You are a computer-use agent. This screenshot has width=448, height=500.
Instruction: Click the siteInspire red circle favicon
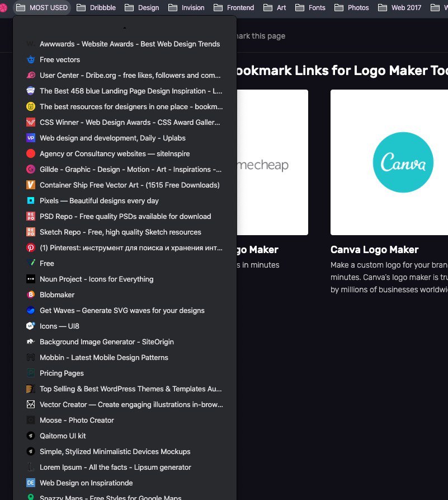click(x=31, y=154)
